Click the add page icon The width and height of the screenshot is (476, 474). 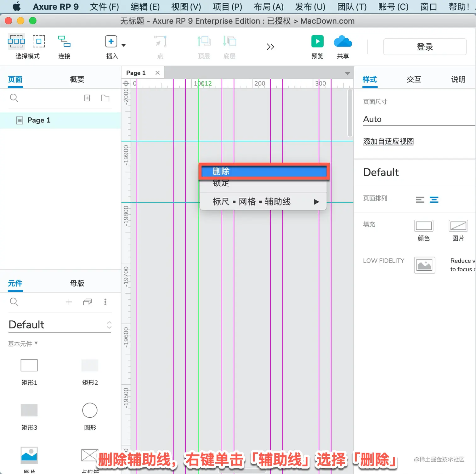[x=87, y=98]
